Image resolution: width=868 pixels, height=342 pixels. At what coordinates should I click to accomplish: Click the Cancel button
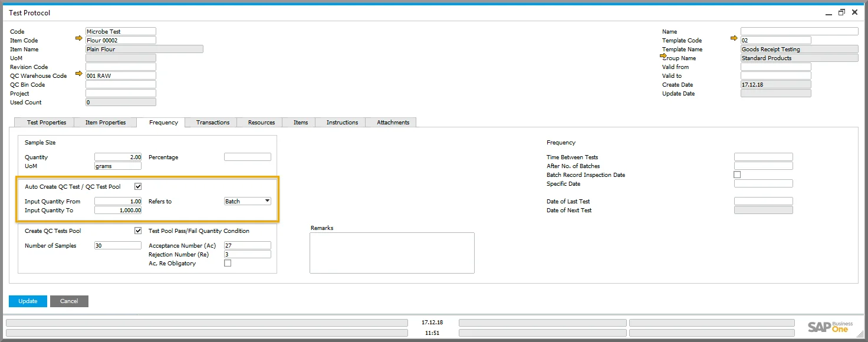coord(69,301)
